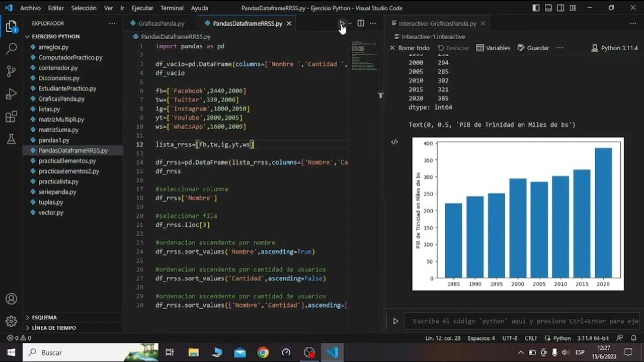Image resolution: width=644 pixels, height=362 pixels.
Task: Open Explorer panel More Actions ellipsis
Action: pos(112,24)
